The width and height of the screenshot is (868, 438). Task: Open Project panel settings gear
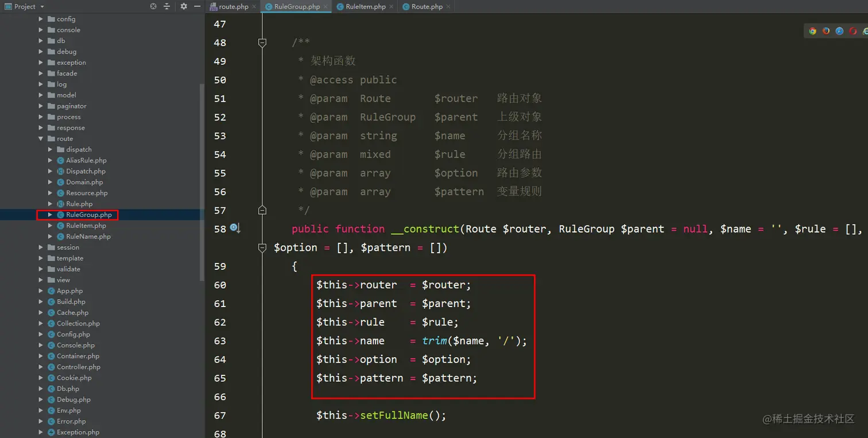tap(184, 6)
